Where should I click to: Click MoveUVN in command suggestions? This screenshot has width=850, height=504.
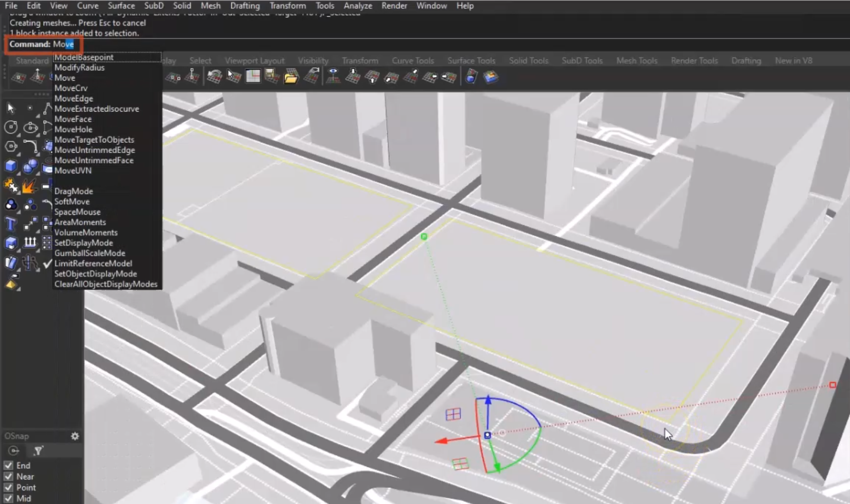coord(72,170)
